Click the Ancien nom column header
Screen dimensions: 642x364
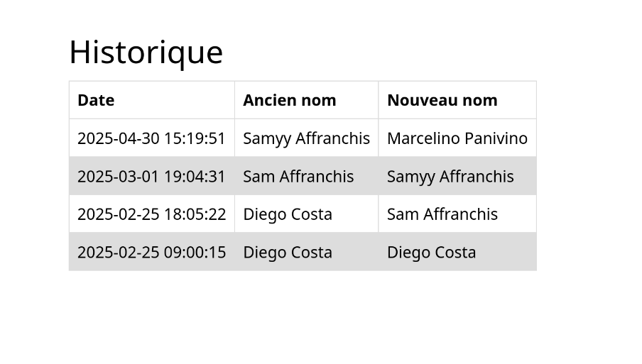pos(307,100)
